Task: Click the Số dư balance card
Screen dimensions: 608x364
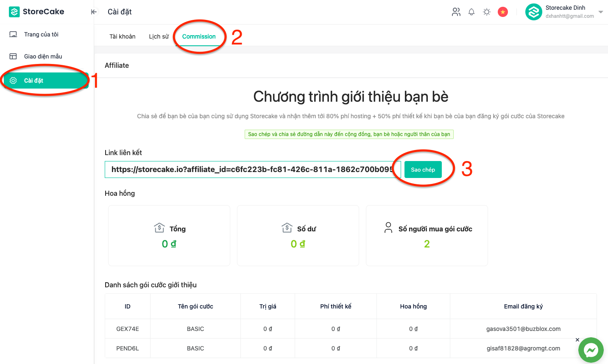Action: pos(298,236)
